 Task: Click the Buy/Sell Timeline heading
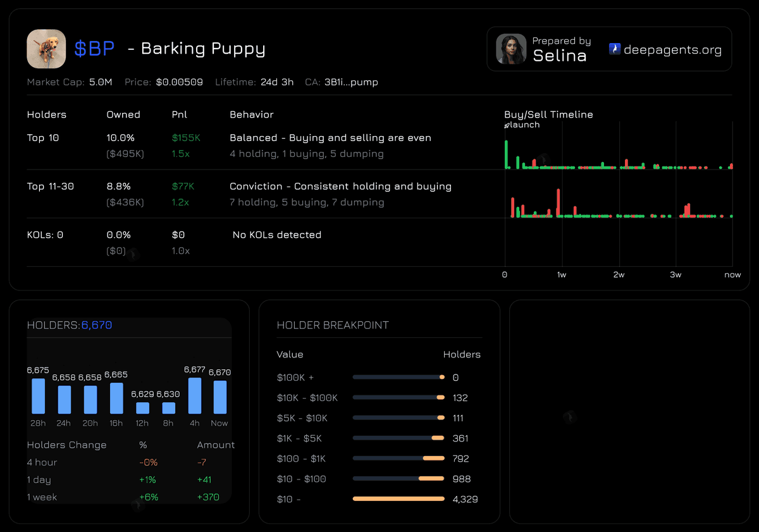point(548,114)
